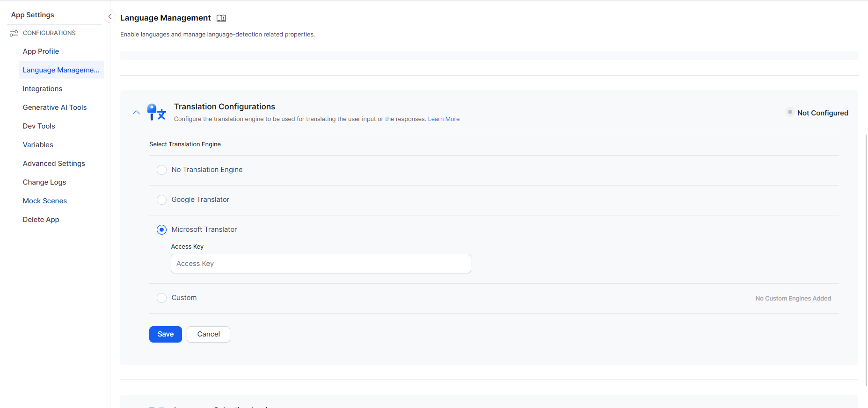868x408 pixels.
Task: Open Dev Tools from sidebar
Action: pos(39,126)
